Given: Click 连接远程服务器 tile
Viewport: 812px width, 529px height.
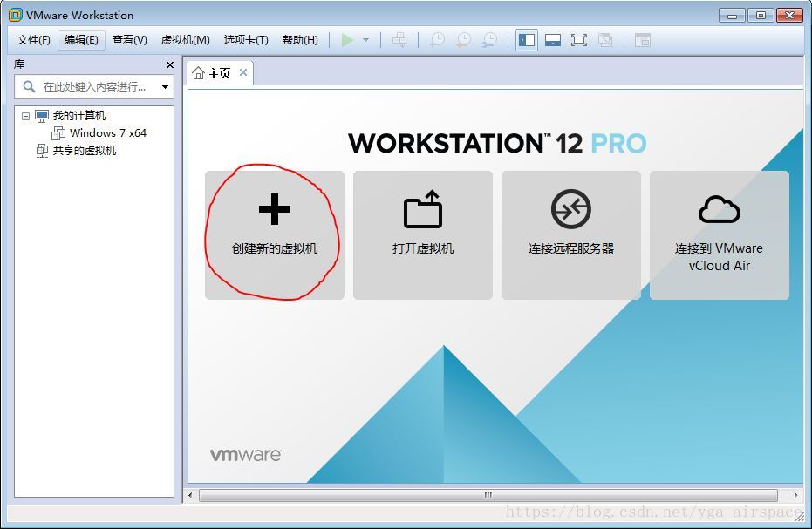Looking at the screenshot, I should click(x=571, y=235).
